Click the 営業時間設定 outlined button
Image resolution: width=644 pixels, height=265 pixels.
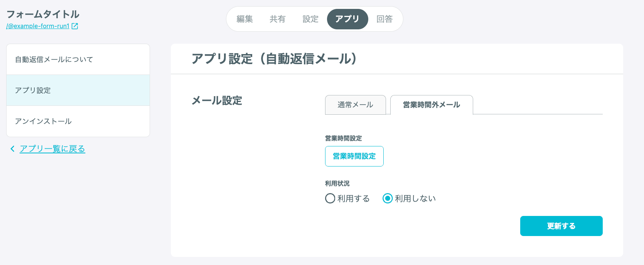coord(354,156)
